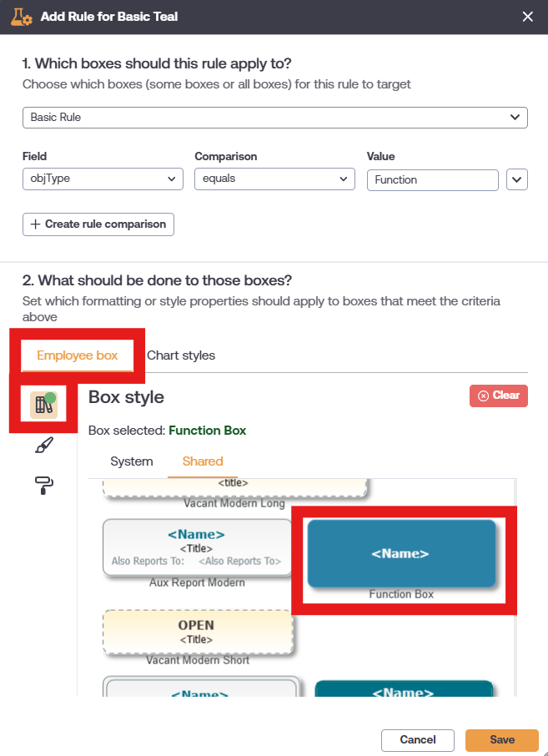Click Create rule comparison button
Screen dimensions: 548x756
click(x=98, y=224)
